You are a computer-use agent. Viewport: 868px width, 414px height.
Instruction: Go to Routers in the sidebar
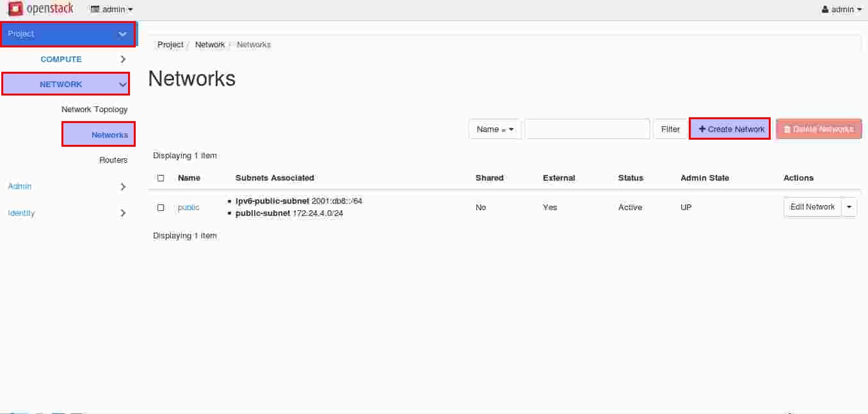[x=113, y=160]
